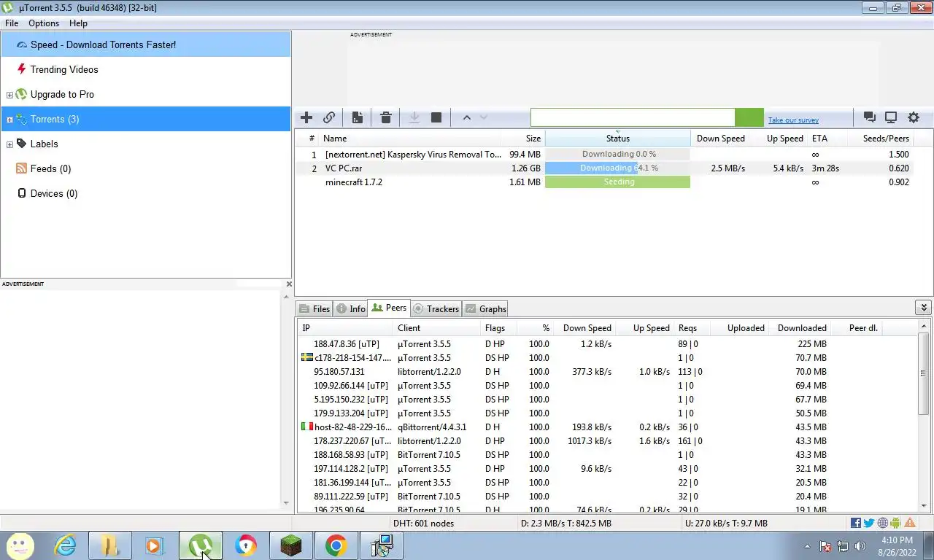The width and height of the screenshot is (934, 560).
Task: Sort peers by Flags column
Action: (498, 328)
